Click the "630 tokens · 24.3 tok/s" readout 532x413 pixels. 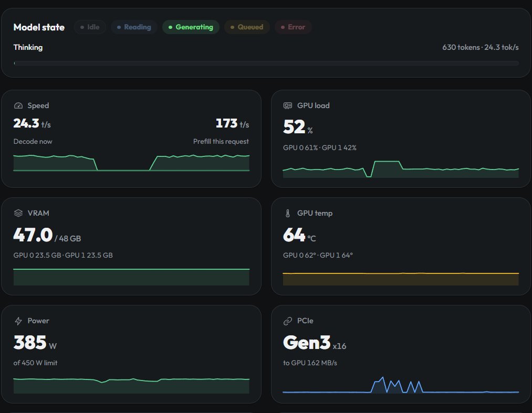click(x=481, y=47)
